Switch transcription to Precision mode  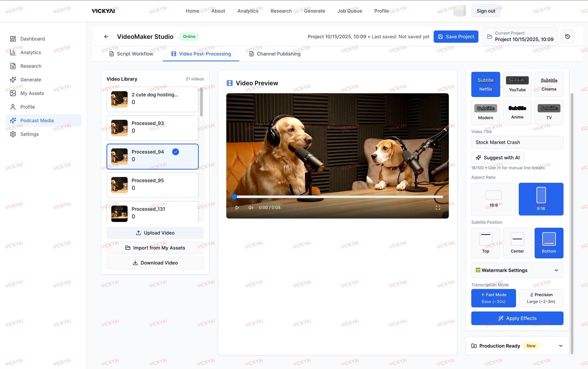click(x=541, y=298)
